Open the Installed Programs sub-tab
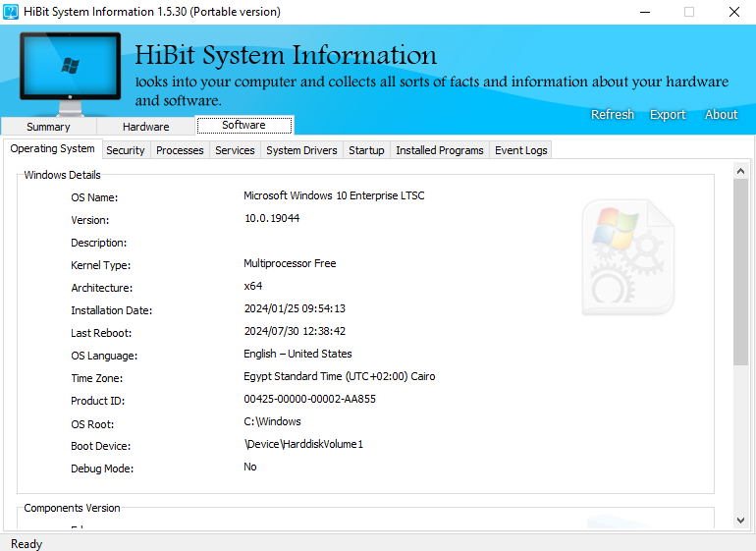Viewport: 756px width, 551px height. pos(440,150)
